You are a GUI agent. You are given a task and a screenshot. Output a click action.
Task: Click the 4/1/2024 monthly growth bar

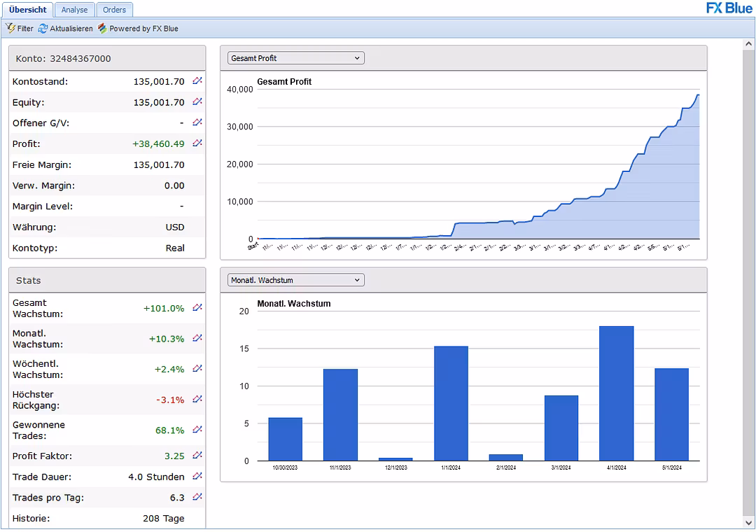click(x=616, y=393)
